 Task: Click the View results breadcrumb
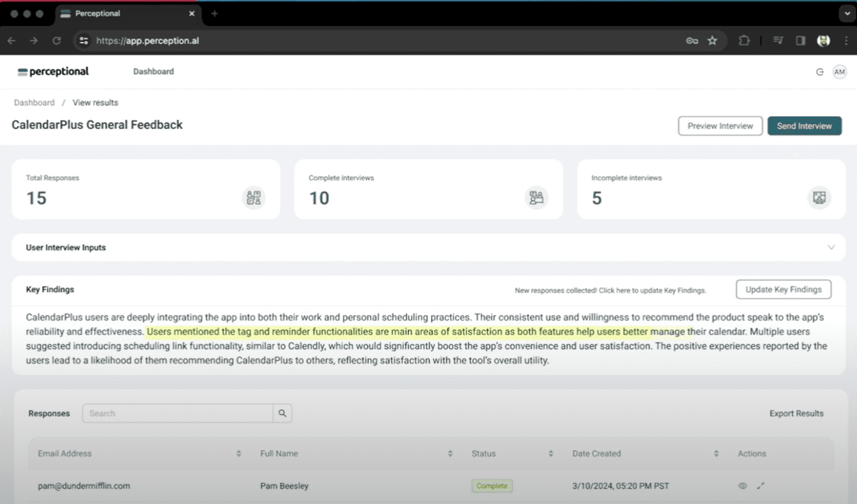(96, 103)
